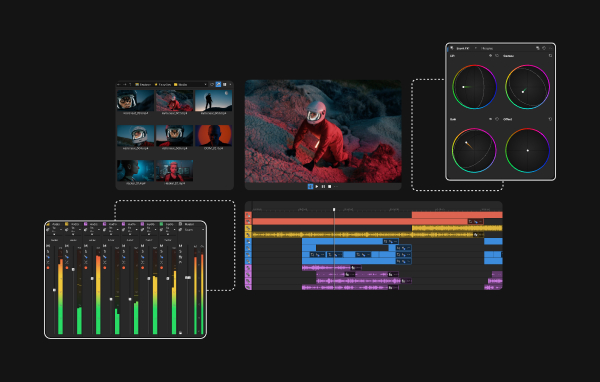This screenshot has width=600, height=382.
Task: Click the Gain color wheel control point
Action: 466,142
